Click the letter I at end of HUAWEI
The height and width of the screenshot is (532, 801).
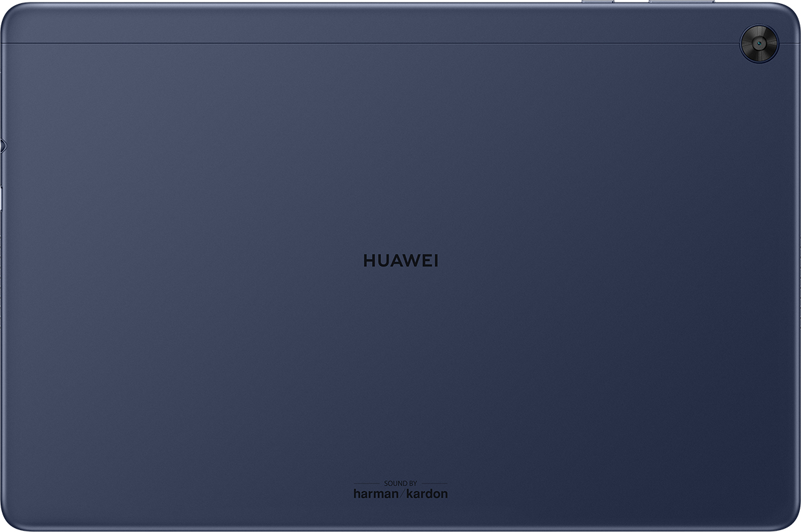click(x=436, y=261)
